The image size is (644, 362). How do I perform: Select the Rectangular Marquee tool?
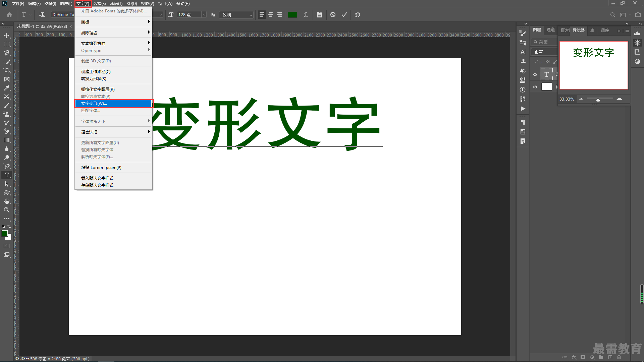click(x=7, y=44)
